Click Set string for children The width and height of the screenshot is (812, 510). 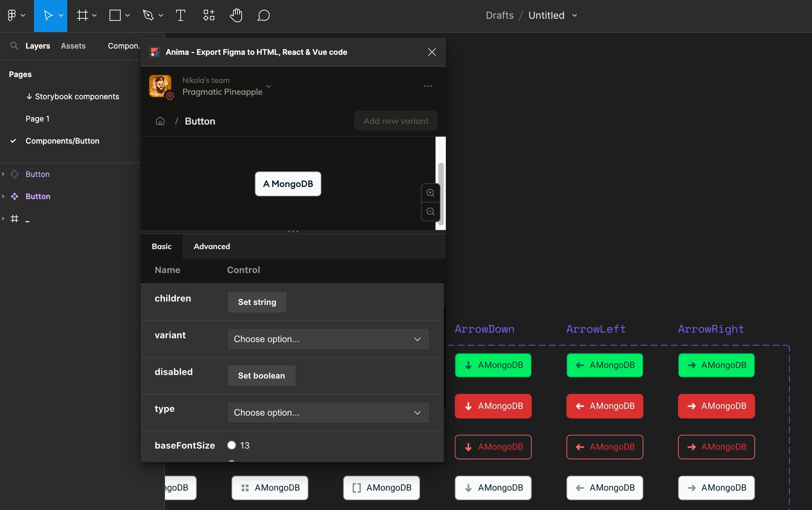(257, 302)
